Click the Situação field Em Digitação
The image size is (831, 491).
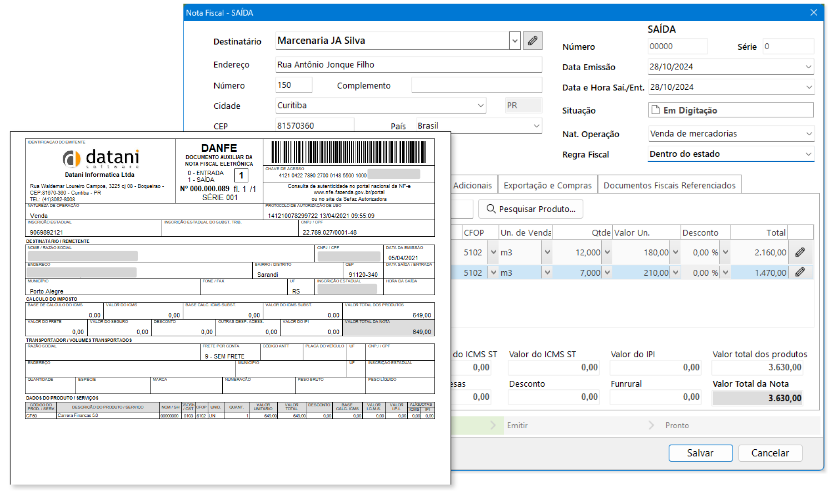click(731, 110)
